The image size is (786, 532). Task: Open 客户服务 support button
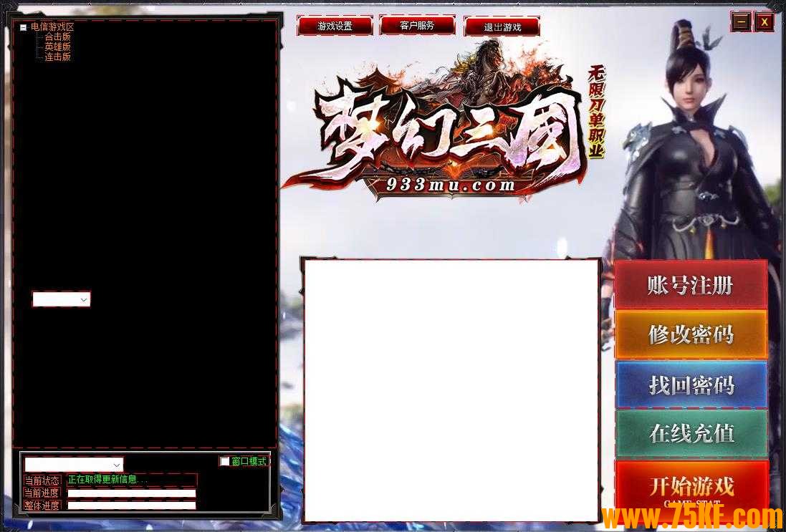click(x=418, y=26)
